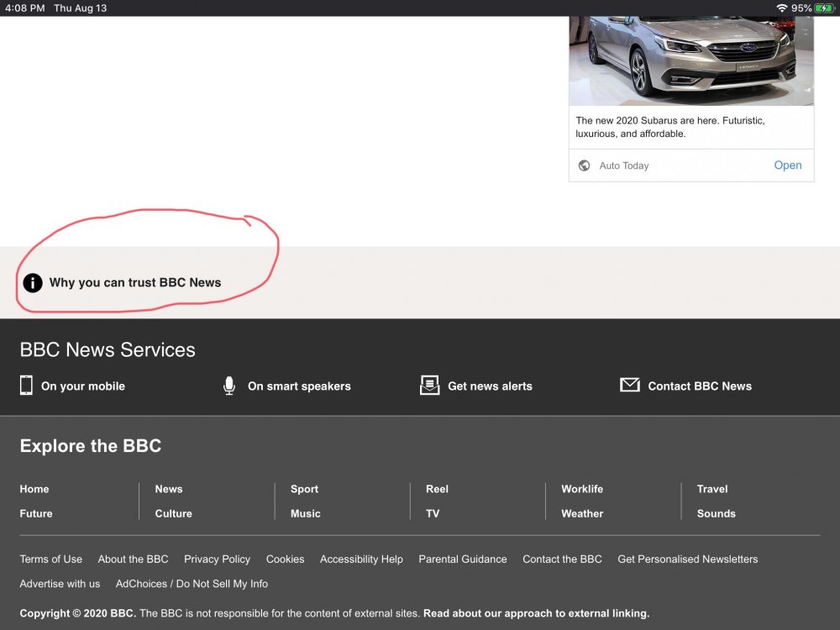Go to Home in Explore the BBC
840x630 pixels.
point(34,489)
